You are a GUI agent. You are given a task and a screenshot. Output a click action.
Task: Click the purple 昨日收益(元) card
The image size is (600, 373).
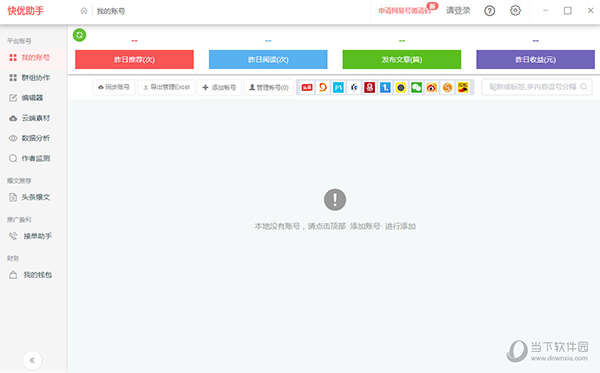535,59
